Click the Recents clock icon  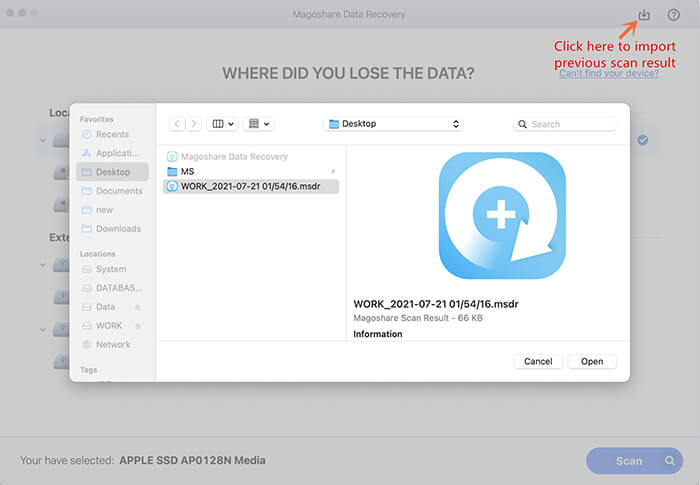[x=87, y=134]
